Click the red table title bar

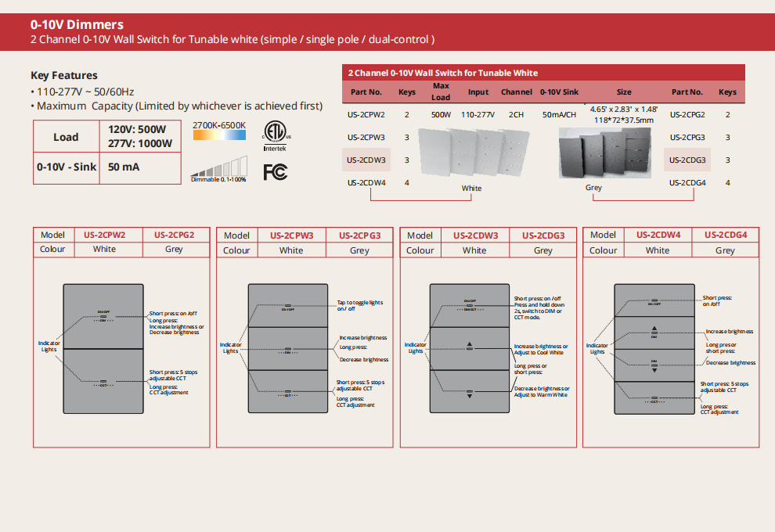(x=543, y=73)
